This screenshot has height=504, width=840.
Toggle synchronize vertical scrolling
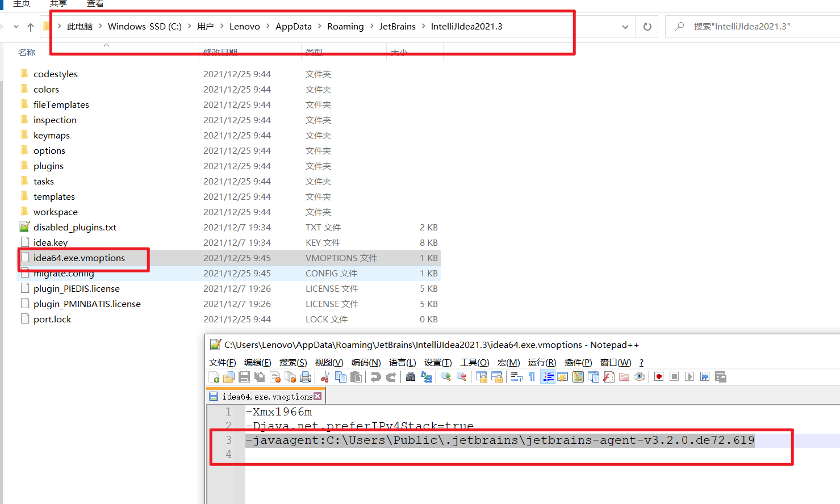[x=481, y=377]
